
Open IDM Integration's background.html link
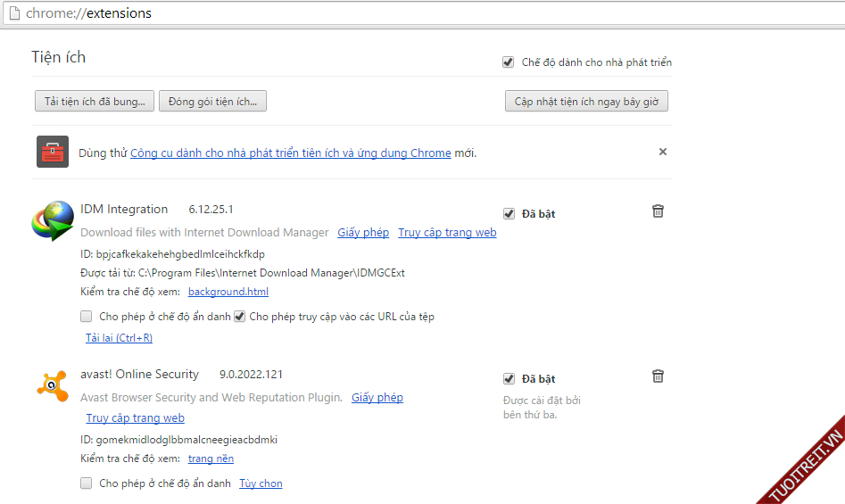(x=228, y=292)
